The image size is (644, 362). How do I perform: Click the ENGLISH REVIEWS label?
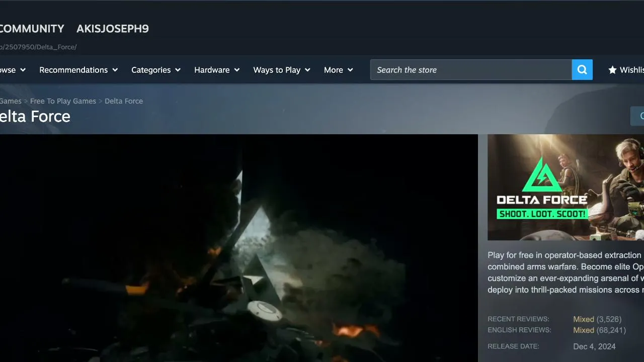[x=519, y=330]
